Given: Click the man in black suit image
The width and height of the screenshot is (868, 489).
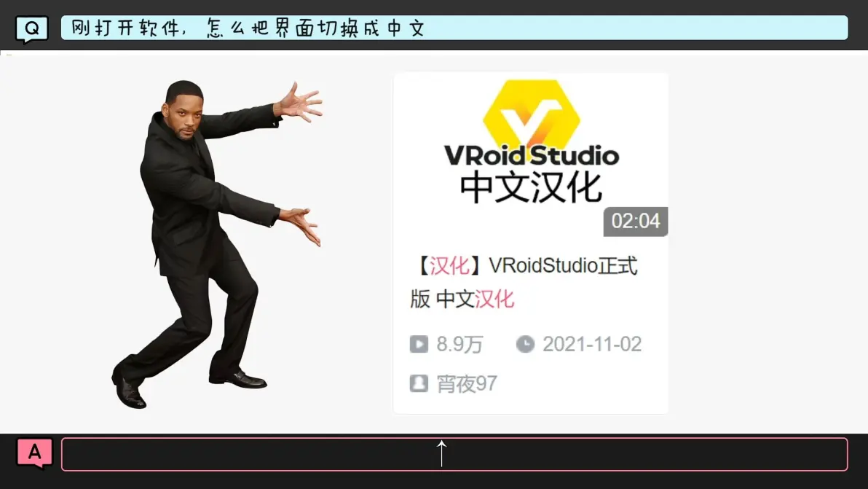Looking at the screenshot, I should (x=217, y=243).
